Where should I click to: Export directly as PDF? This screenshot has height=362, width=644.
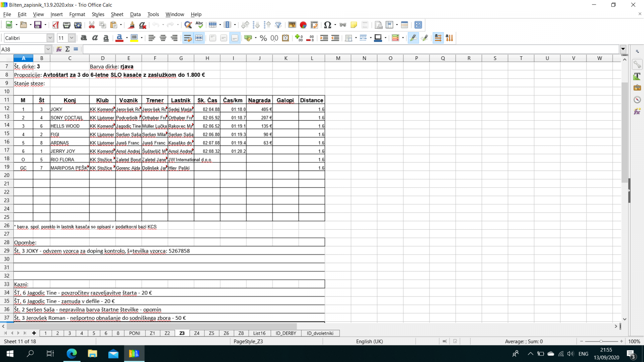(56, 25)
